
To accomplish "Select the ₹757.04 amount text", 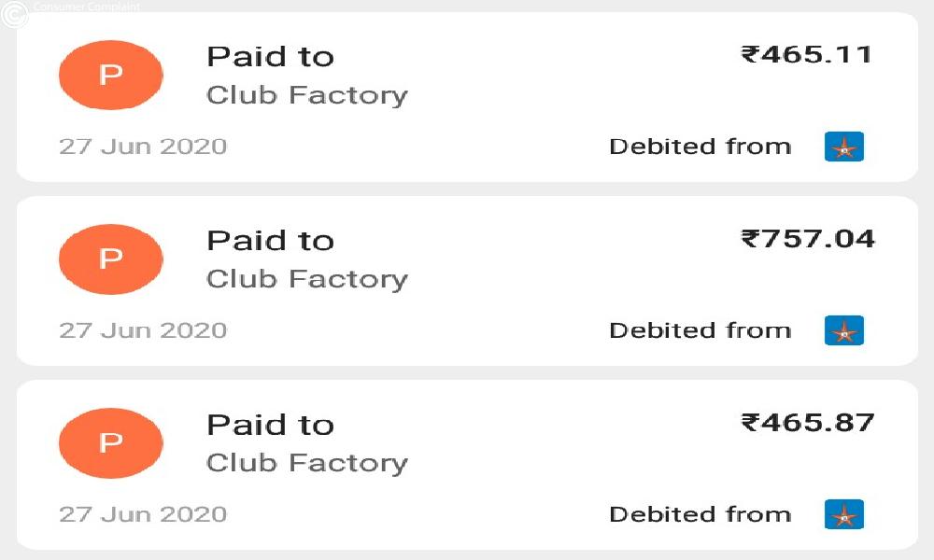I will [x=808, y=239].
